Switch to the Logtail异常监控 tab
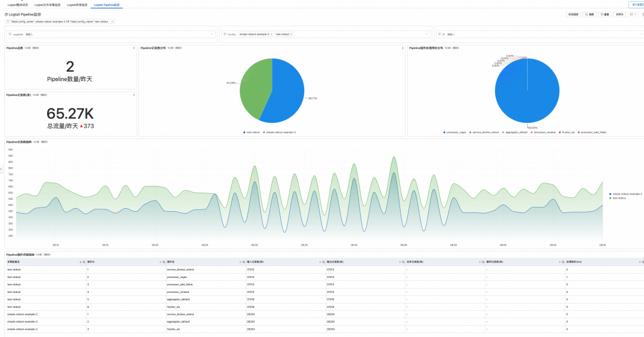The height and width of the screenshot is (337, 644). [x=77, y=5]
